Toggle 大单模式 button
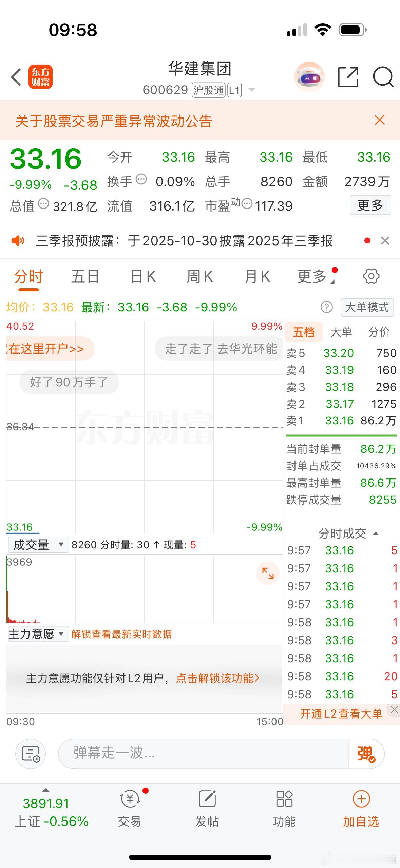 (x=367, y=307)
